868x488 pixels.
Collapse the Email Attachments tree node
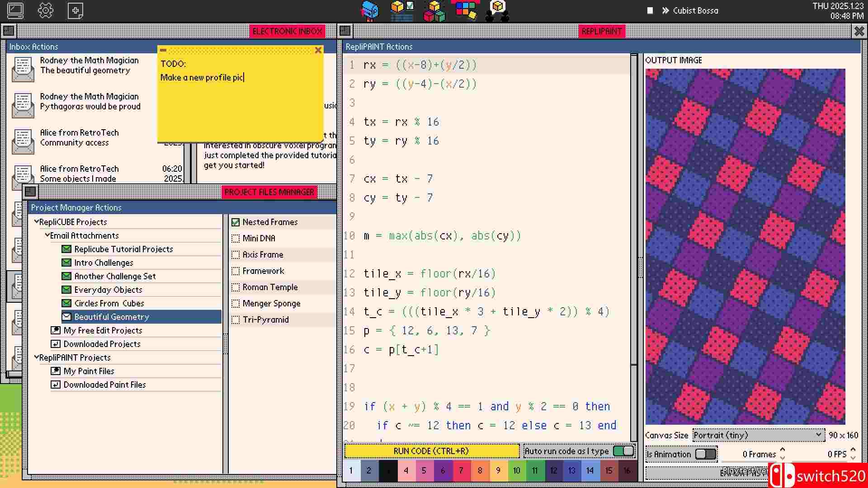tap(47, 235)
